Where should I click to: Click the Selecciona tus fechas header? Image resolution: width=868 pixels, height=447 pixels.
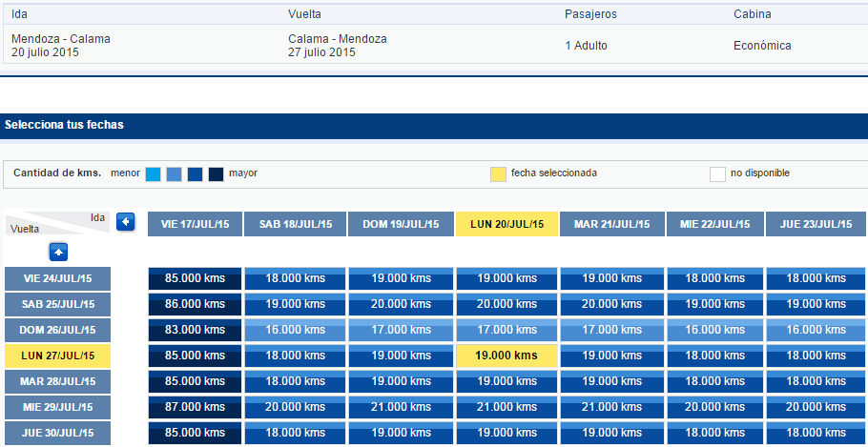[x=64, y=125]
